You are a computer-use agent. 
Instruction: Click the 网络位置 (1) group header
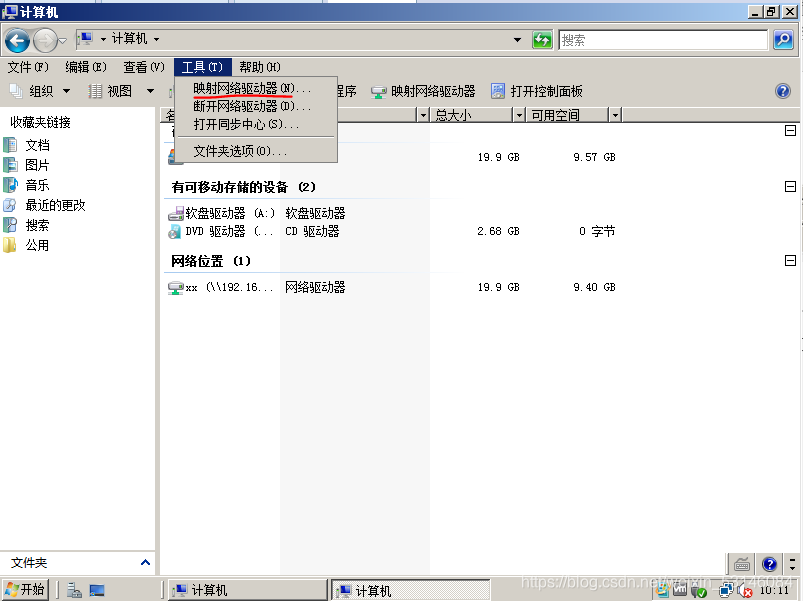click(x=211, y=261)
